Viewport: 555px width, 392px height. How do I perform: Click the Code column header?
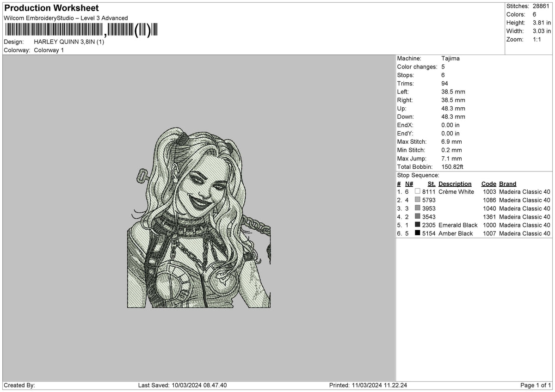(x=488, y=184)
